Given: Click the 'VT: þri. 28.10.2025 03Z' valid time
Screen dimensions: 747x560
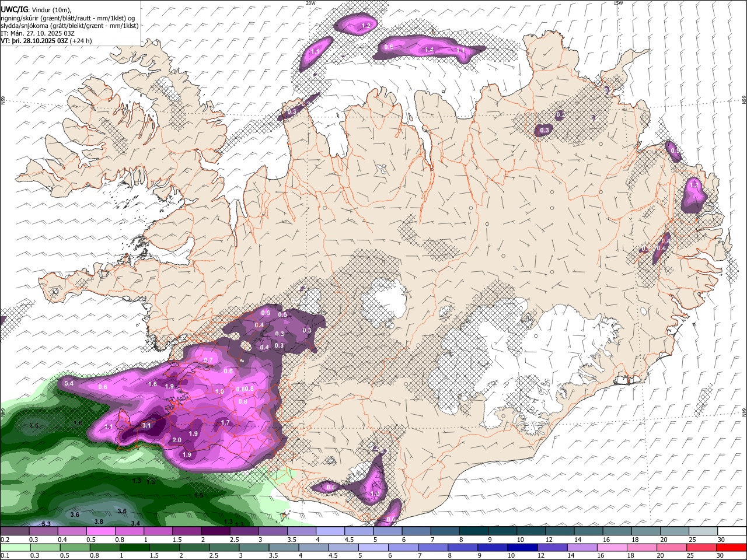Looking at the screenshot, I should click(x=34, y=41).
